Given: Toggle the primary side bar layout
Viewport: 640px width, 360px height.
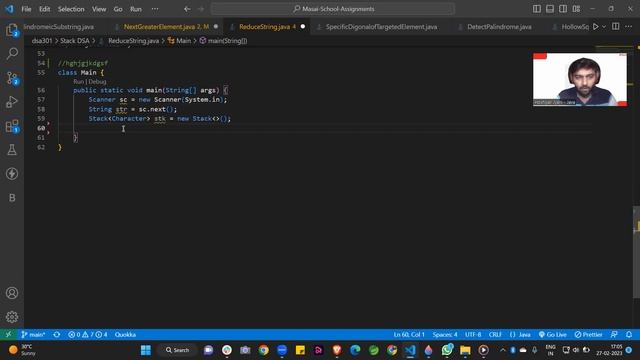Looking at the screenshot, I should 537,9.
